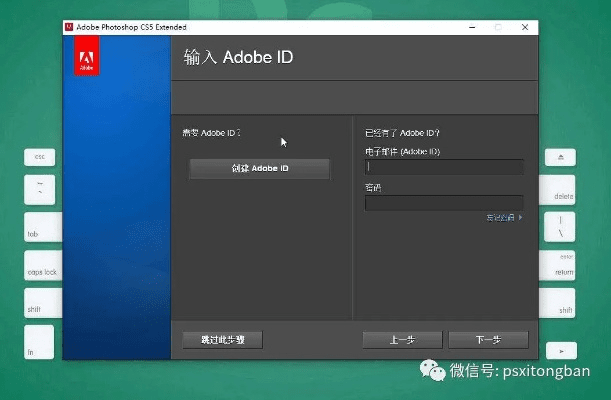This screenshot has height=400, width=611.
Task: Click the esc key on background keyboard
Action: click(40, 157)
